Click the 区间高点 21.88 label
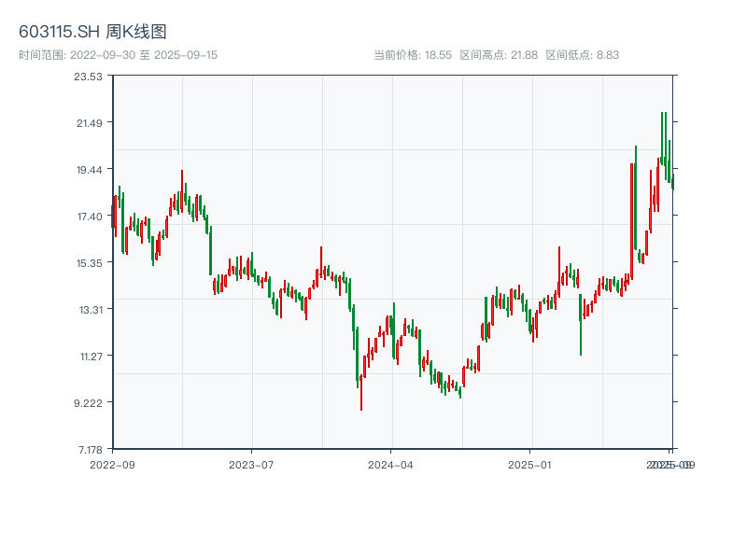747x560 pixels. [499, 55]
